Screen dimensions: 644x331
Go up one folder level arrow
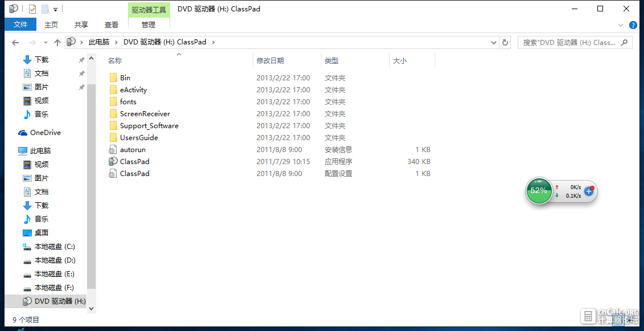coord(57,42)
